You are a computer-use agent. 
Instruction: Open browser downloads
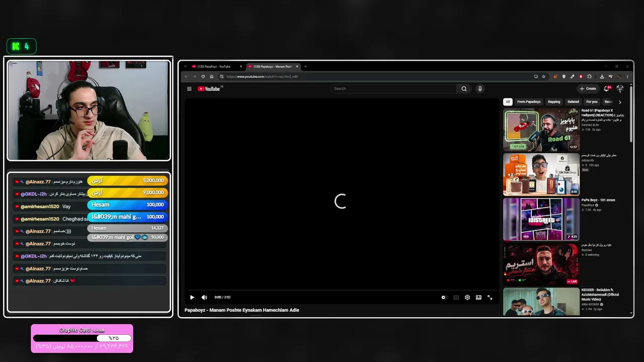pyautogui.click(x=602, y=76)
